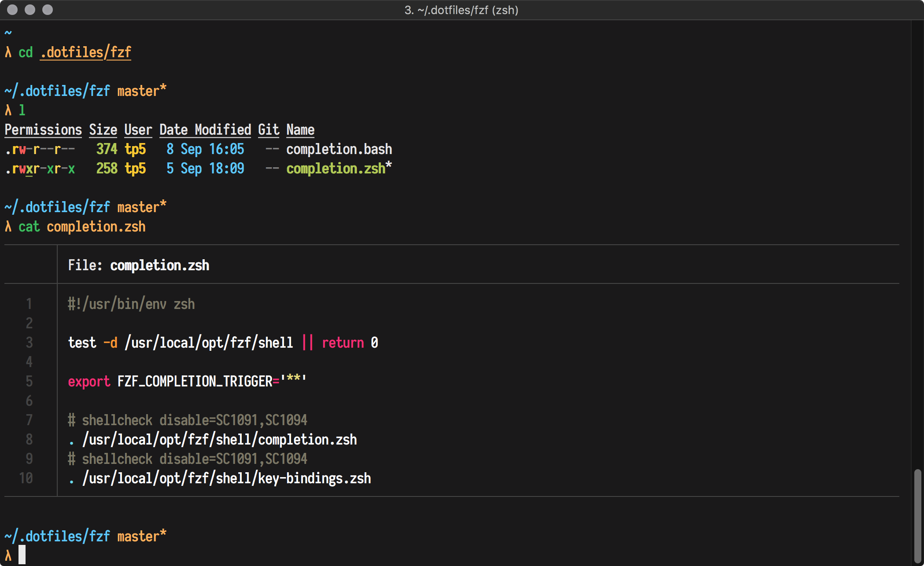Click the yellow minimize window button

pos(30,10)
